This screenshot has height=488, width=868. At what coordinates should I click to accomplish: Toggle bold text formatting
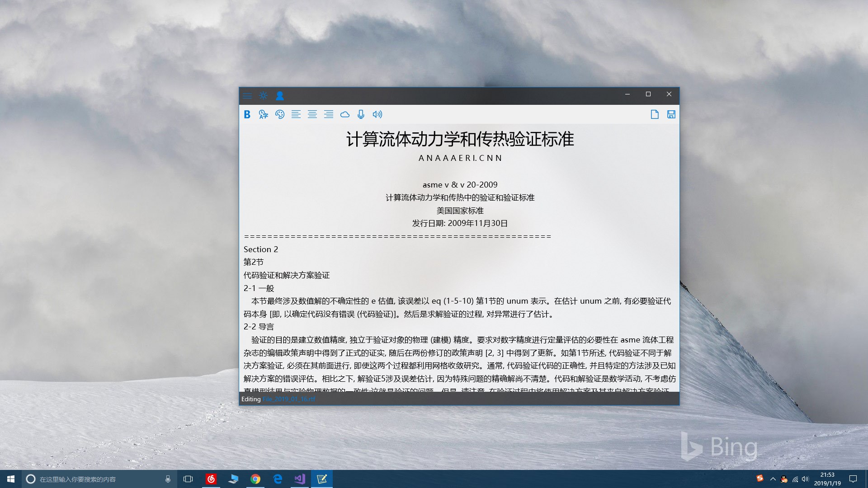tap(247, 114)
